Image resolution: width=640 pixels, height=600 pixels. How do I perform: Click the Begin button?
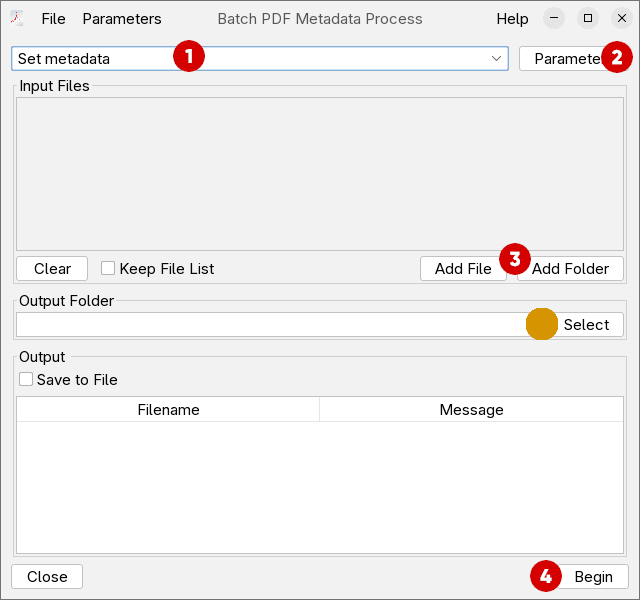(x=593, y=577)
